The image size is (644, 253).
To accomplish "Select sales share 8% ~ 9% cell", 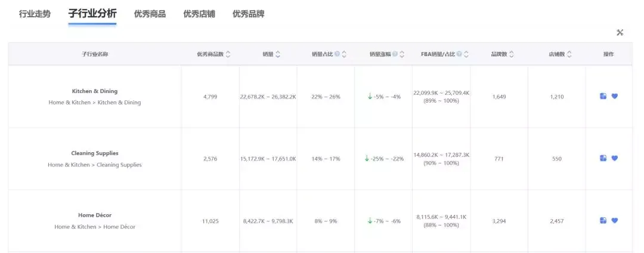I will tap(326, 221).
